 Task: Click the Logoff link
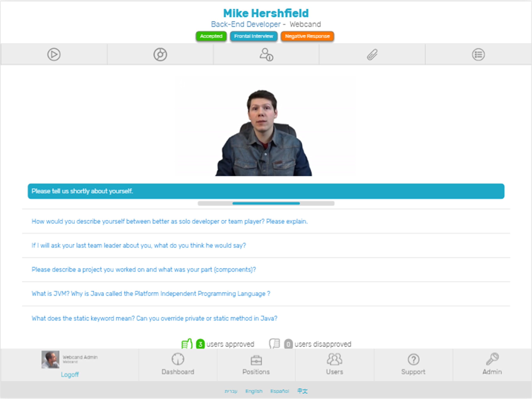coord(70,374)
